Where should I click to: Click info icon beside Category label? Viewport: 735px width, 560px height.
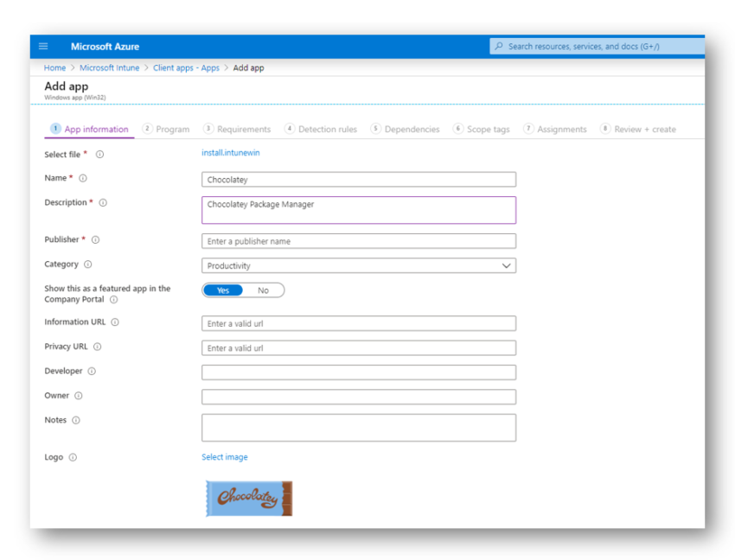point(88,264)
